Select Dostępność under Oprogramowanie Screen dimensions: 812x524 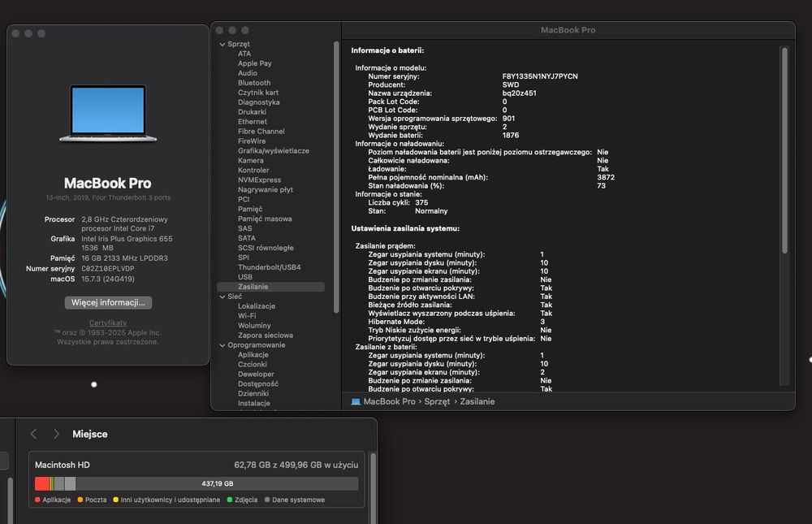pos(258,384)
